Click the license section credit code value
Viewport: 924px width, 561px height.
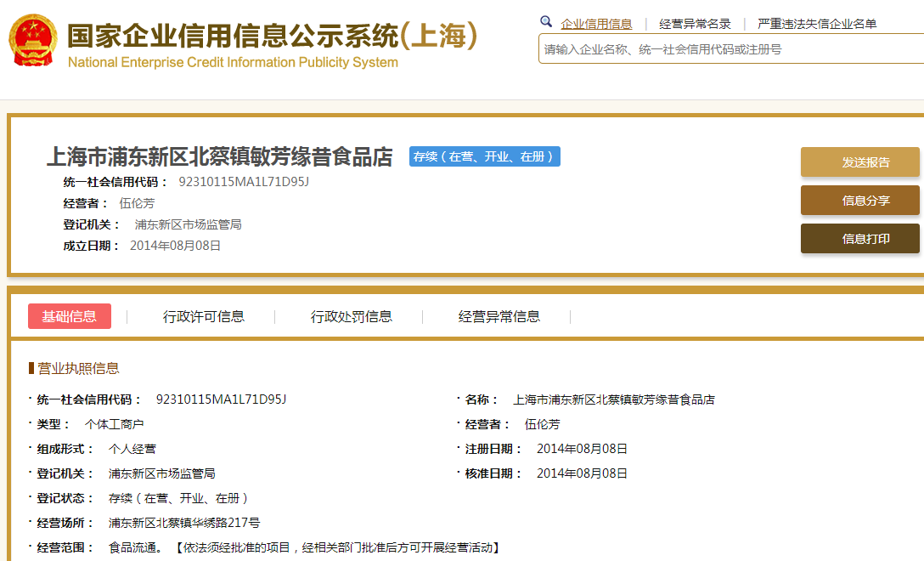pyautogui.click(x=221, y=399)
